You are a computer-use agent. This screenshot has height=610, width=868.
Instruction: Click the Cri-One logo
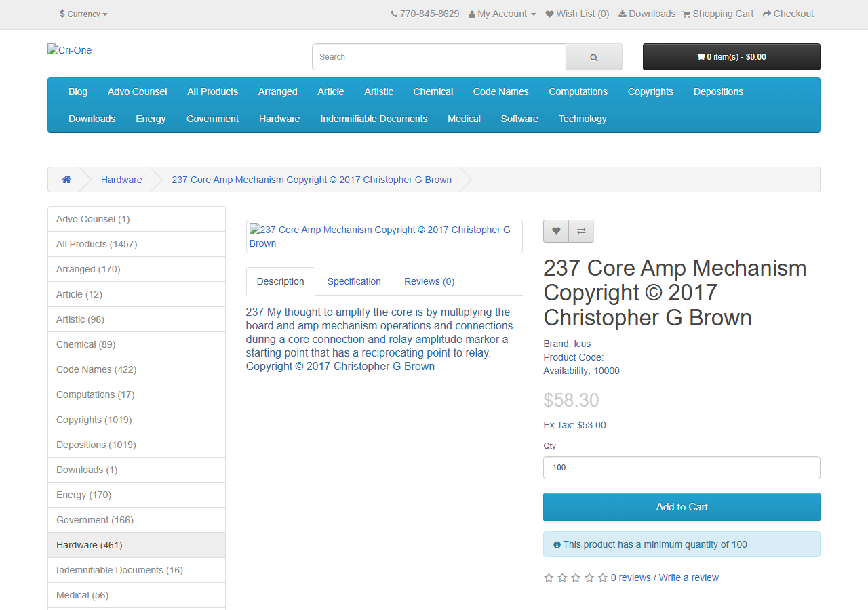pyautogui.click(x=70, y=50)
